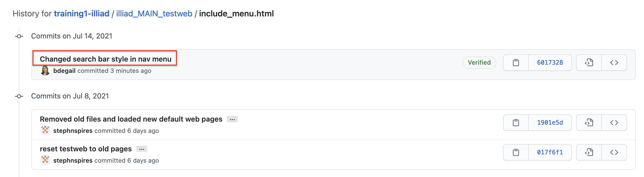Open bdegail's profile avatar

[x=45, y=71]
